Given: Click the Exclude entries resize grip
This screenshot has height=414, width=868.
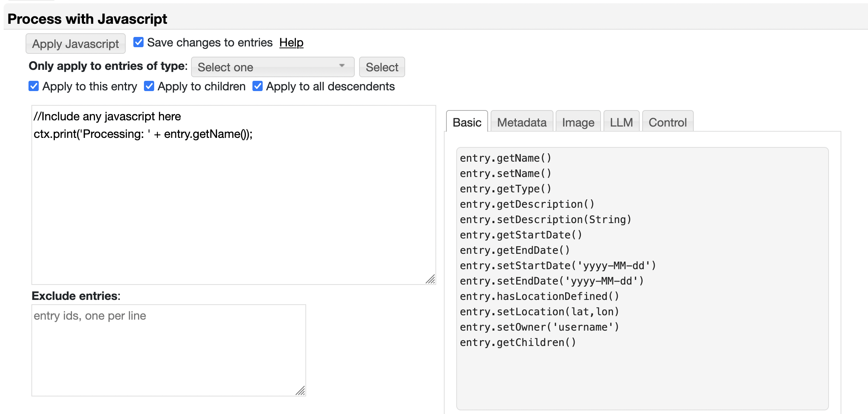Looking at the screenshot, I should 300,391.
